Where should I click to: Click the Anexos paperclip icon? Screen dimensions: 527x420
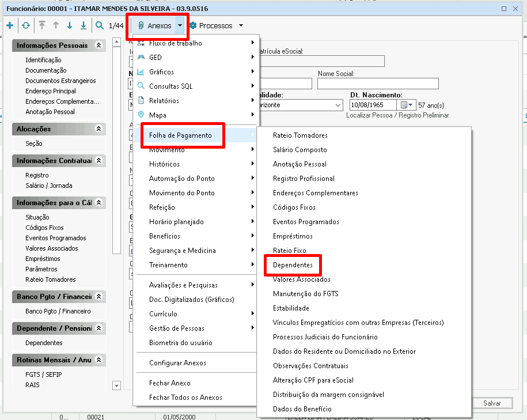pyautogui.click(x=141, y=25)
